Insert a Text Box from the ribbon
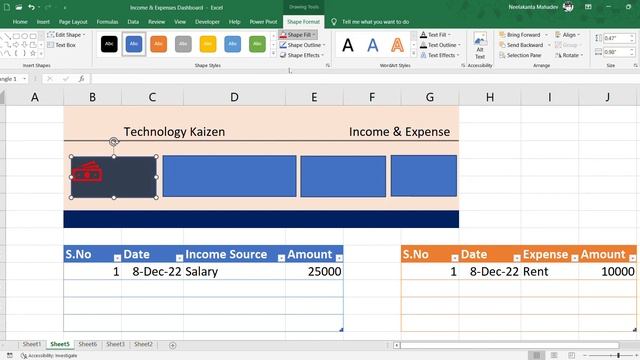This screenshot has width=640, height=360. (x=62, y=45)
